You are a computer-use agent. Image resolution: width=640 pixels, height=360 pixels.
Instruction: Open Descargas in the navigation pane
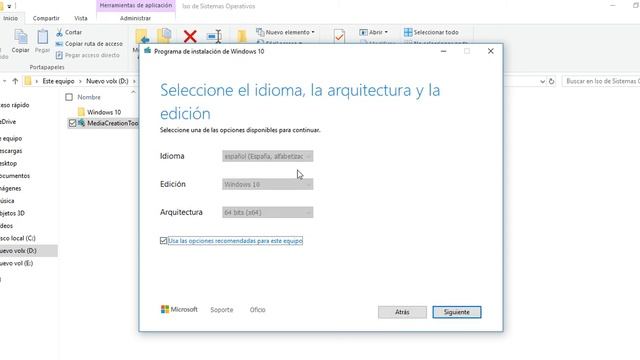click(x=11, y=151)
